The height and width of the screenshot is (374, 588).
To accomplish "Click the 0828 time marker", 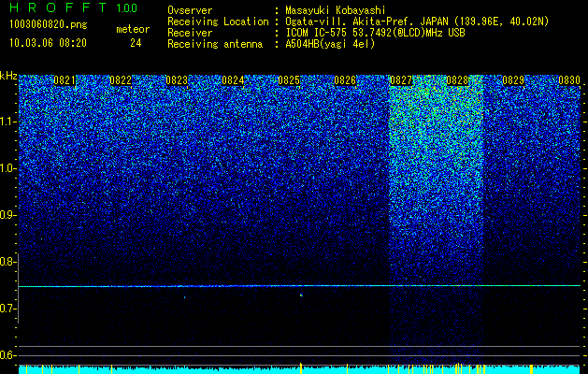I will pyautogui.click(x=457, y=80).
